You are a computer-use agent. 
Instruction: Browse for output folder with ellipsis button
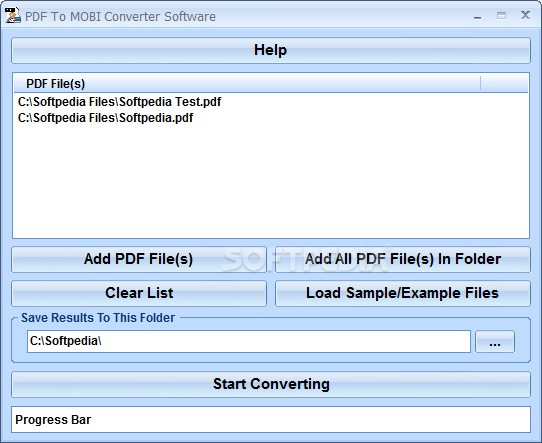tap(495, 342)
